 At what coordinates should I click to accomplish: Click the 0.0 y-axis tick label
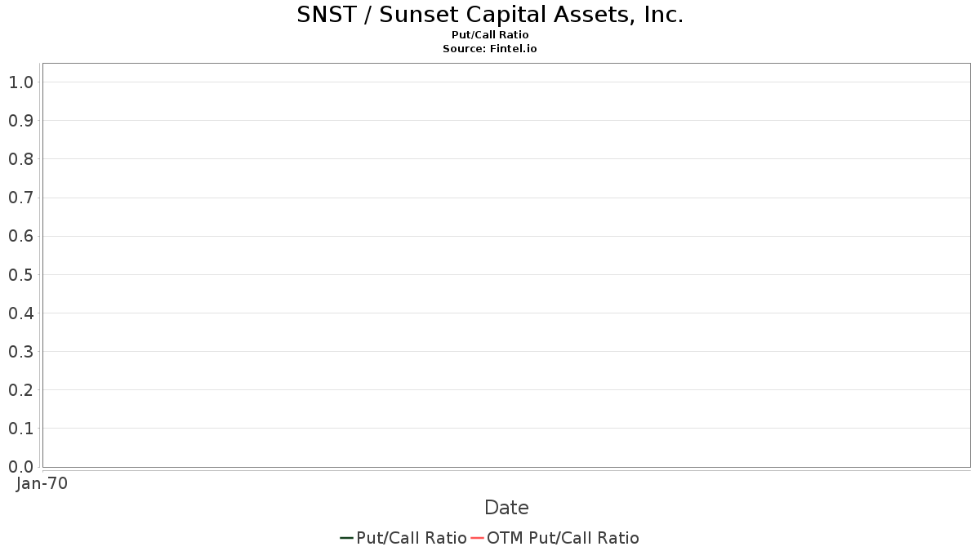[x=20, y=467]
